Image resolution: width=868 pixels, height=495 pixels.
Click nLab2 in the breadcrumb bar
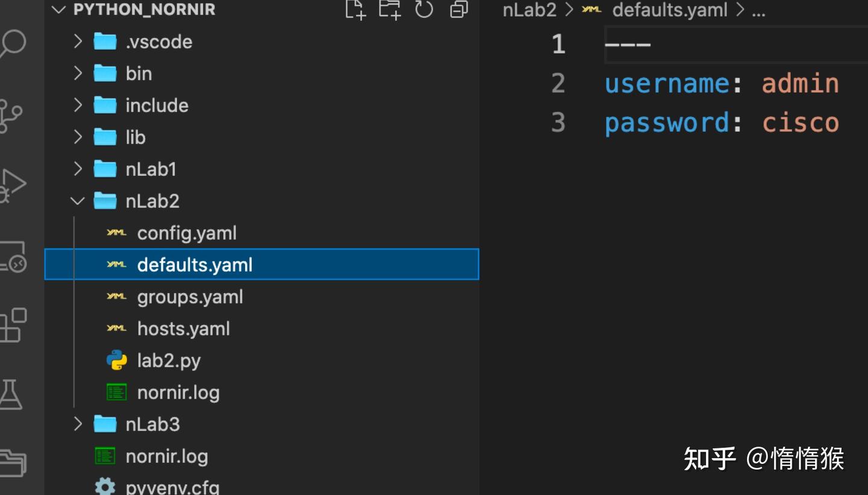point(529,10)
